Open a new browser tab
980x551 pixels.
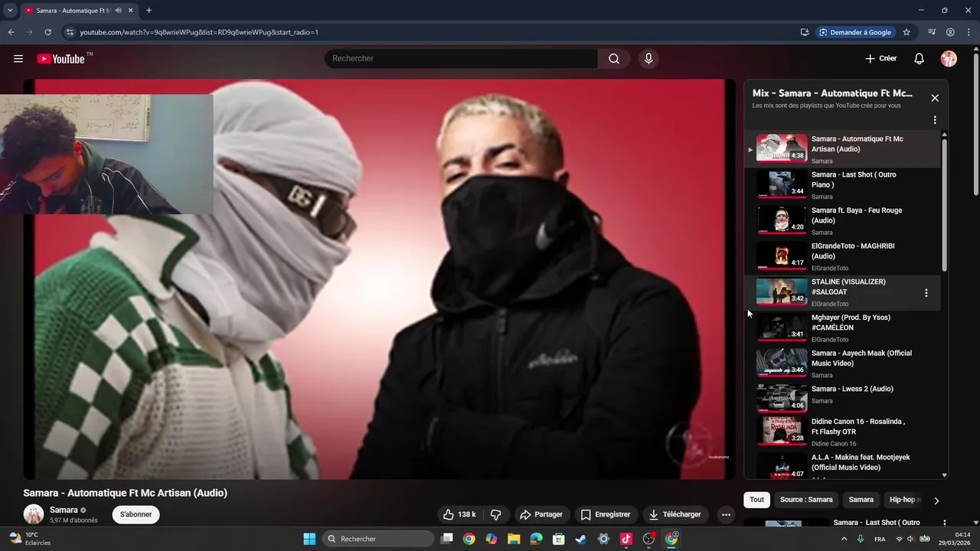pos(149,11)
